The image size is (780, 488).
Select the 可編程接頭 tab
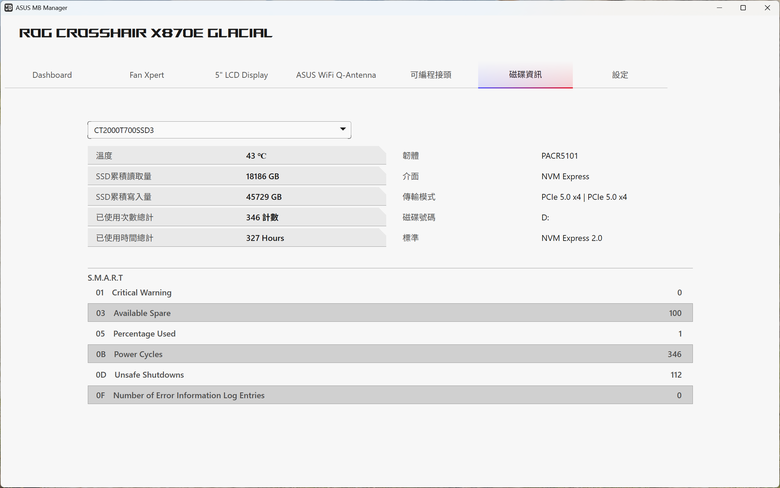coord(430,75)
